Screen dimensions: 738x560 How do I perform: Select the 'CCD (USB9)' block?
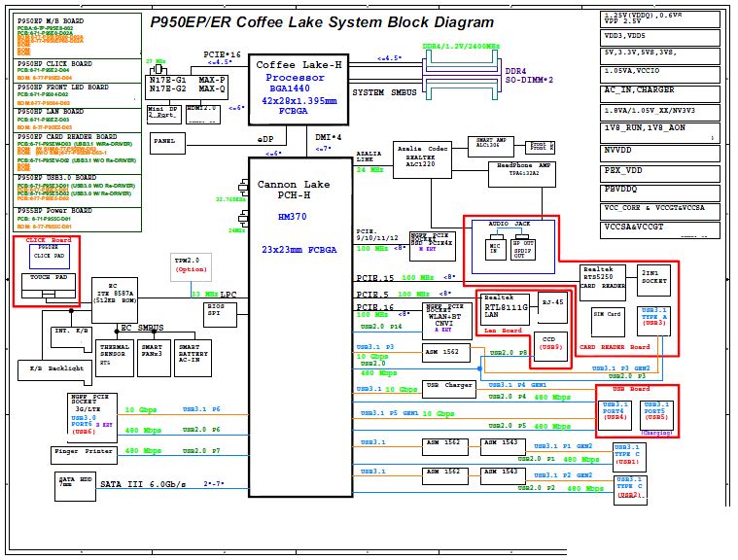[550, 346]
